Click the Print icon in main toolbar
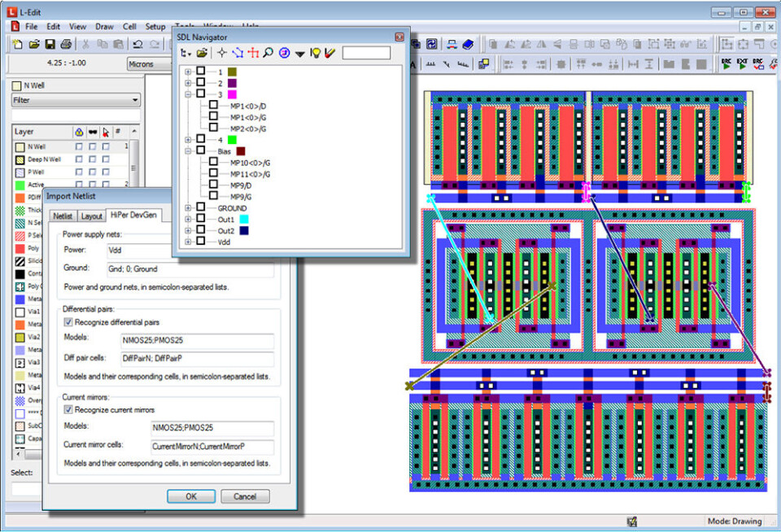Screen dimensions: 781x532 (x=66, y=44)
